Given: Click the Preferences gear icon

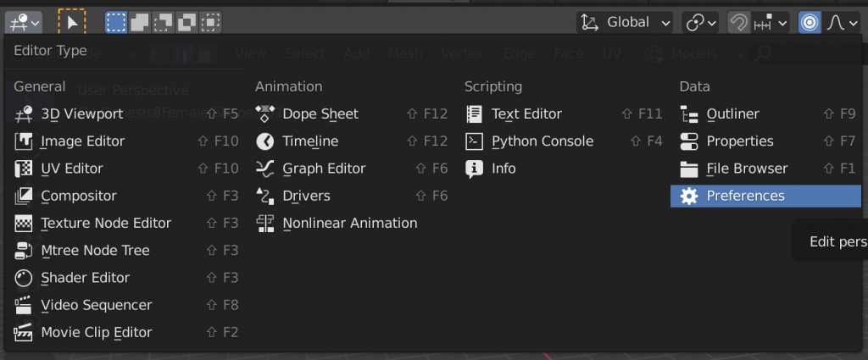Looking at the screenshot, I should coord(689,196).
